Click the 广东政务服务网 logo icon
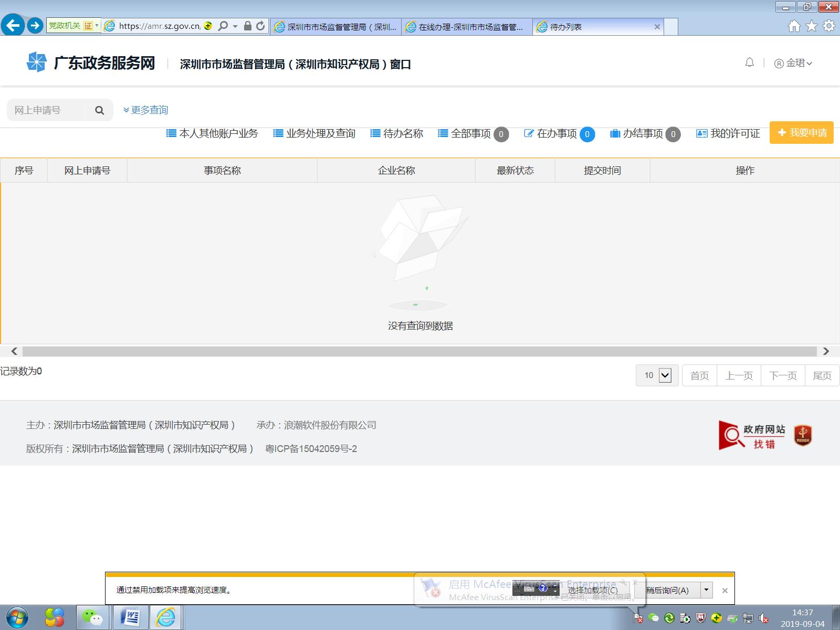Screen dimensions: 840x630 click(x=36, y=61)
